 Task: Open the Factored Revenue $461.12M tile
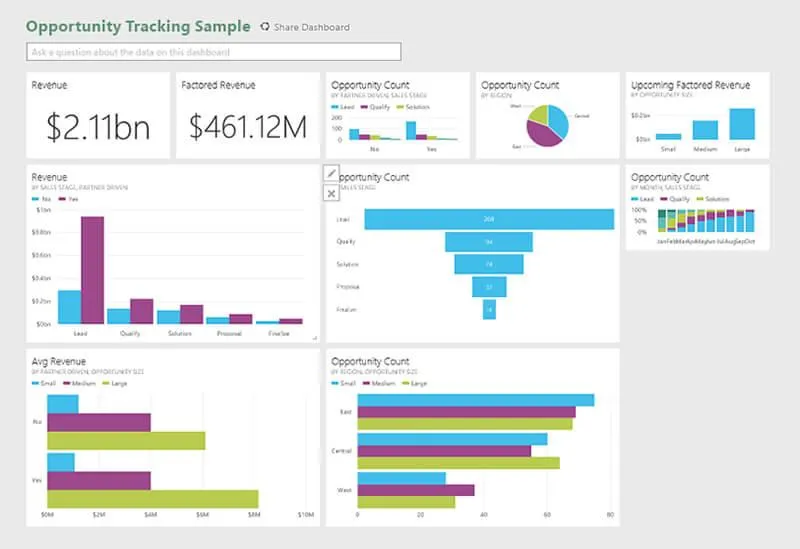pyautogui.click(x=248, y=115)
